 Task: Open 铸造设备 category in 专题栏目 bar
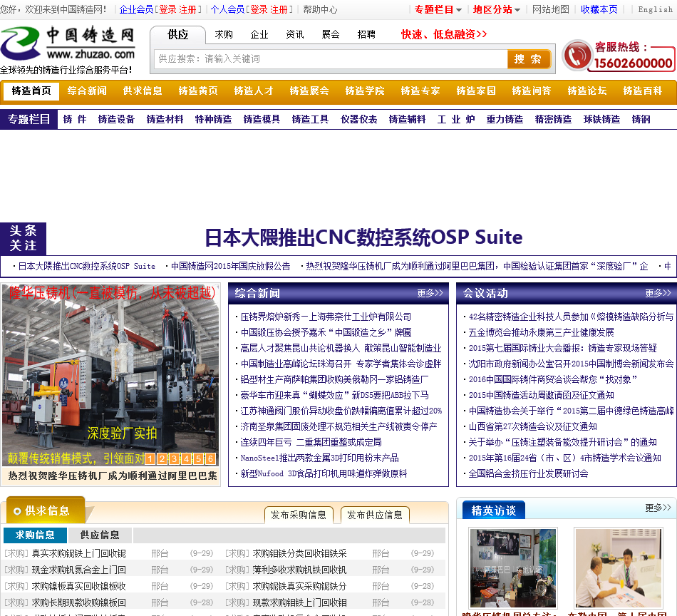pyautogui.click(x=117, y=119)
